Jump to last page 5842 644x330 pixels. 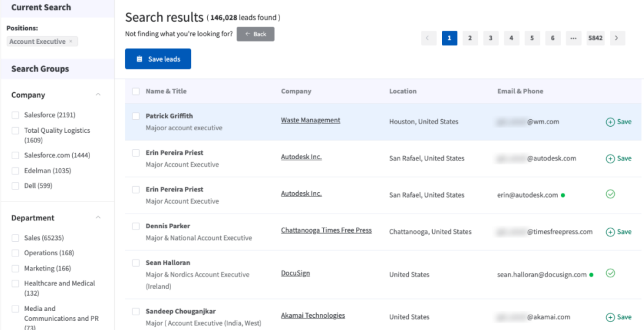point(595,38)
